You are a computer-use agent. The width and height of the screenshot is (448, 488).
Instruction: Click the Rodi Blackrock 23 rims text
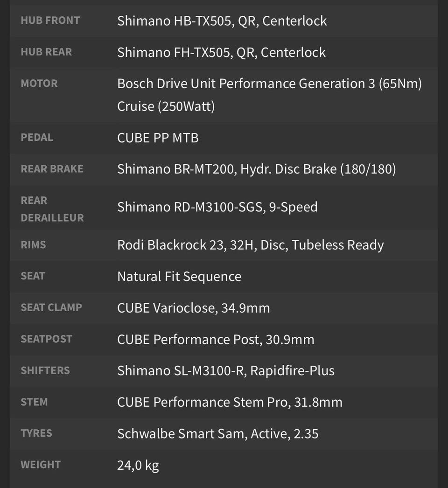coord(250,245)
